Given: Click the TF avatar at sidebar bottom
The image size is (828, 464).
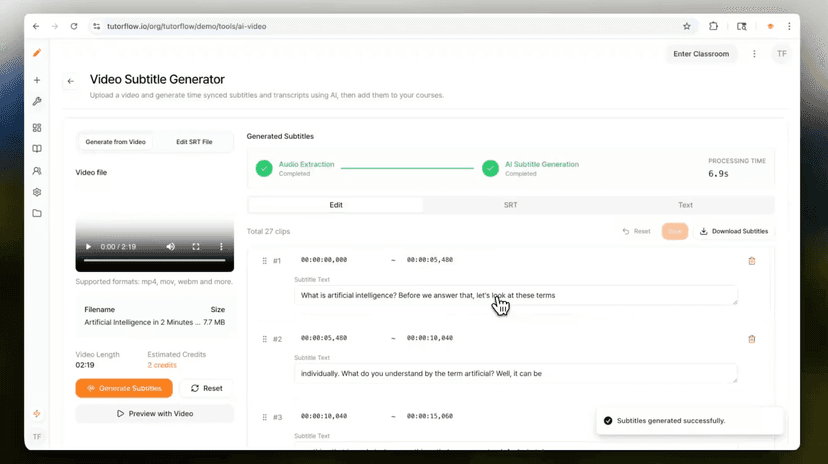Looking at the screenshot, I should tap(37, 437).
